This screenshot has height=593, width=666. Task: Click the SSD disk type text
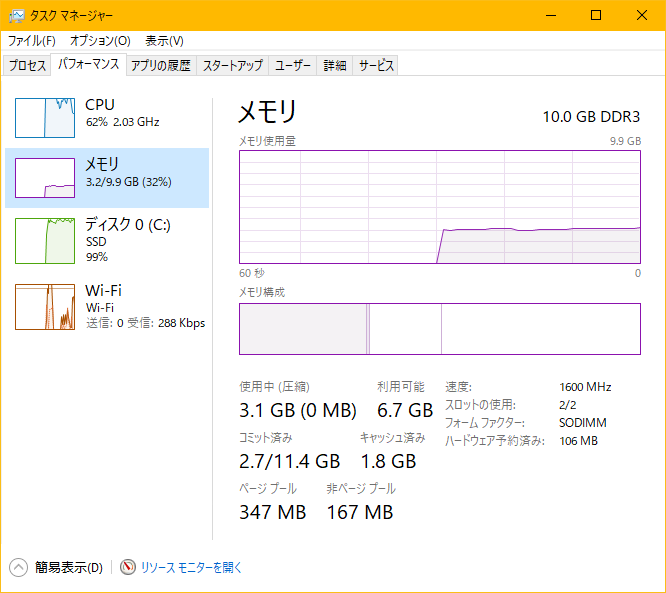point(96,242)
